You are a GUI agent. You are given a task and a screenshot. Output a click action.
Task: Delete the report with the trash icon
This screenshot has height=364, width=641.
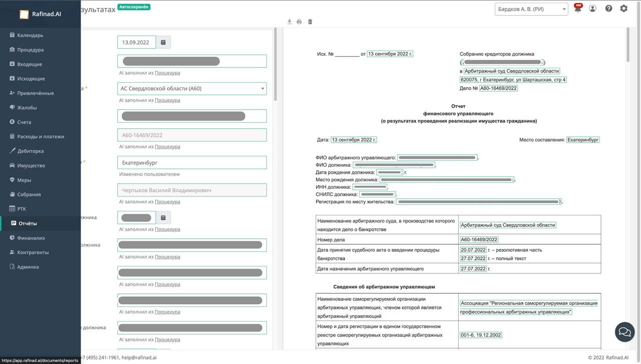[310, 22]
